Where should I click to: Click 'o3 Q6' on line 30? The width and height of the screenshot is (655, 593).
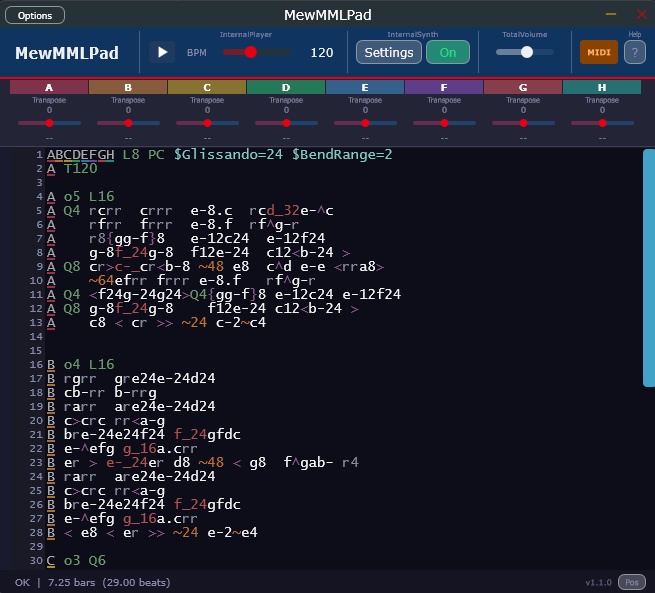(x=85, y=560)
